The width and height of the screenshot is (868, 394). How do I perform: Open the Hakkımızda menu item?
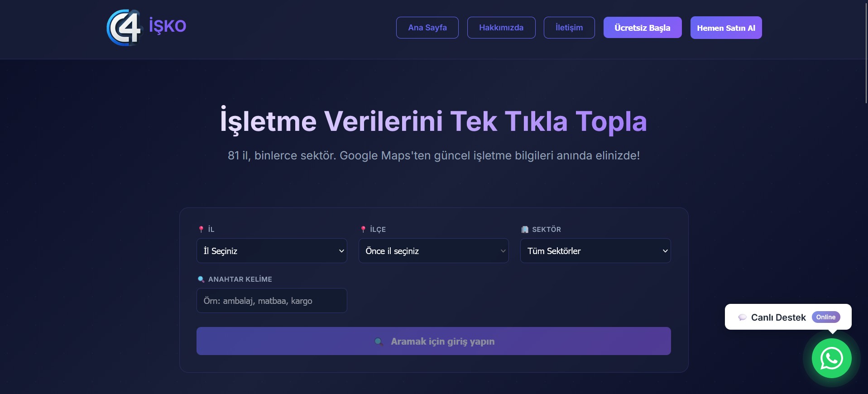tap(501, 28)
